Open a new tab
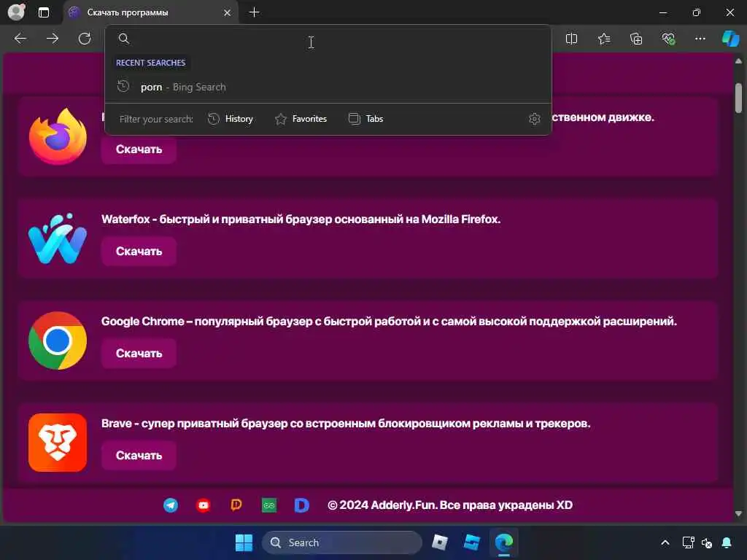The height and width of the screenshot is (560, 747). [x=255, y=12]
